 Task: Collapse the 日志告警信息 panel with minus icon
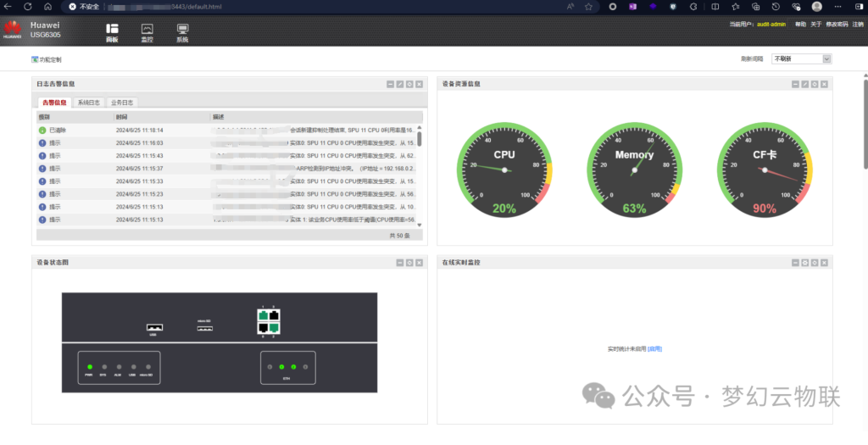point(391,84)
